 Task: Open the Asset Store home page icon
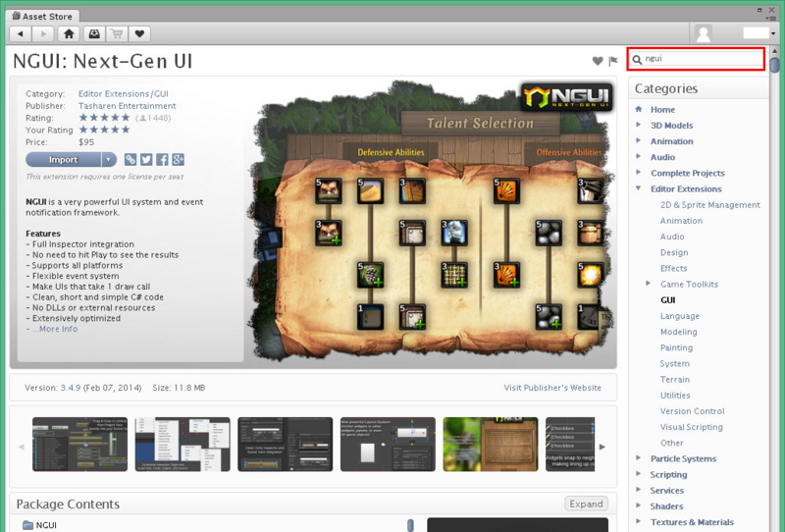pos(69,34)
